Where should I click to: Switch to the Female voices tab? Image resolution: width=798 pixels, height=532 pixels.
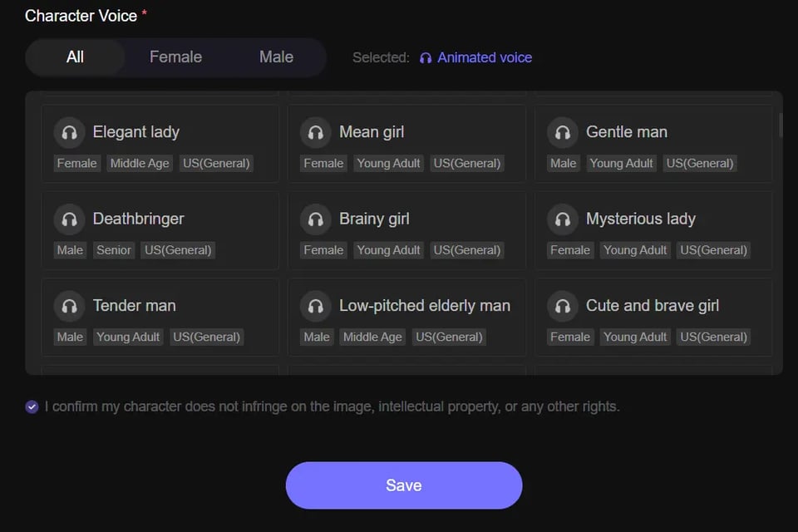point(175,57)
